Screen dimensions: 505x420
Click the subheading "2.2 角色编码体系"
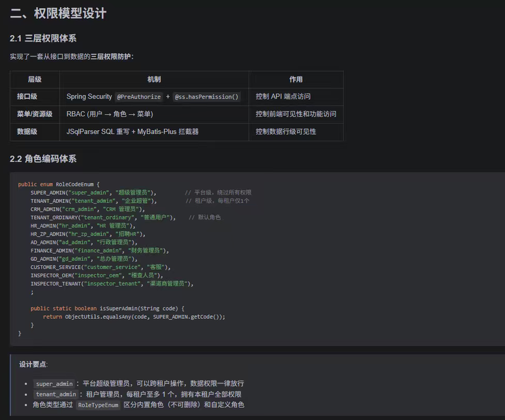point(43,159)
